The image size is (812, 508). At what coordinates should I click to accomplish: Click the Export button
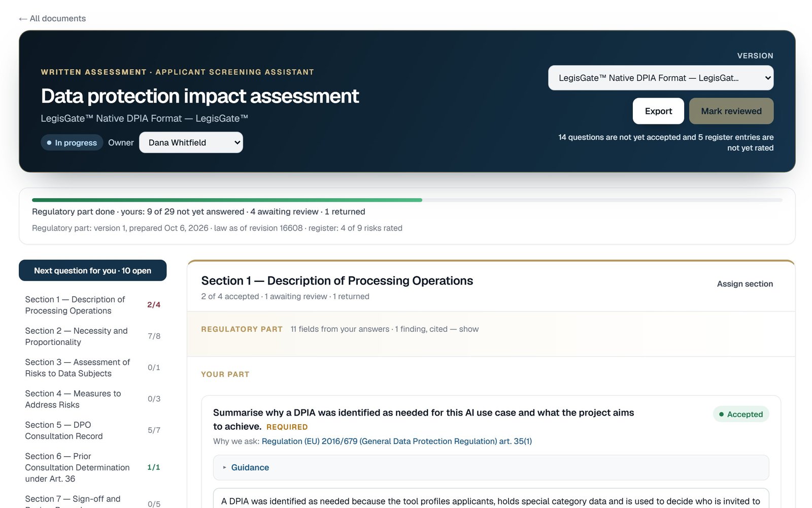coord(658,111)
